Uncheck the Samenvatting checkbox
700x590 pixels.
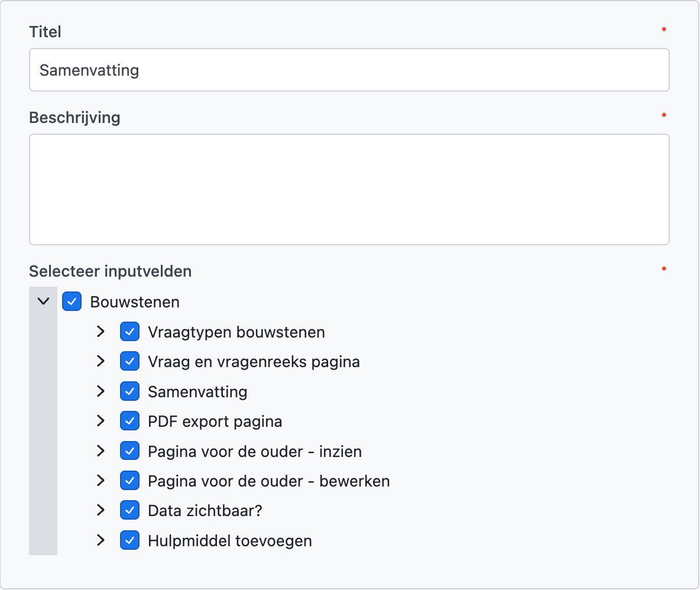click(129, 391)
